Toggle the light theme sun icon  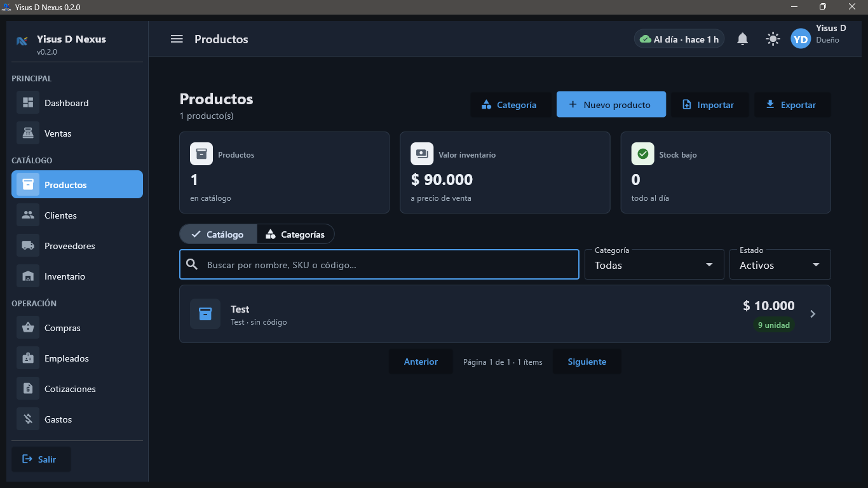773,39
